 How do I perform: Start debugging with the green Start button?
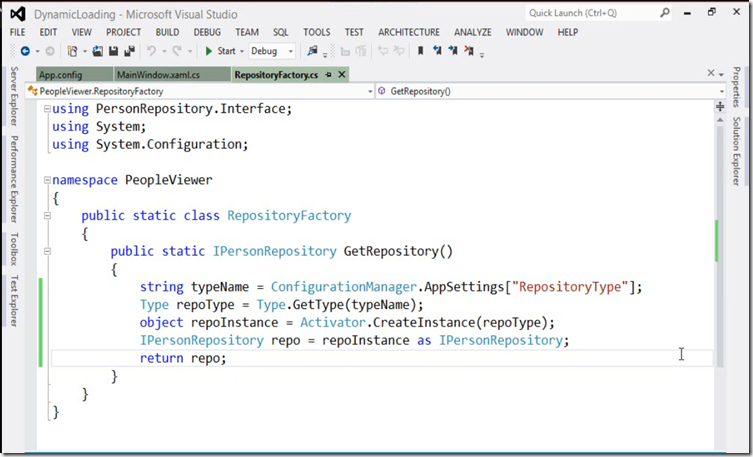[x=220, y=51]
